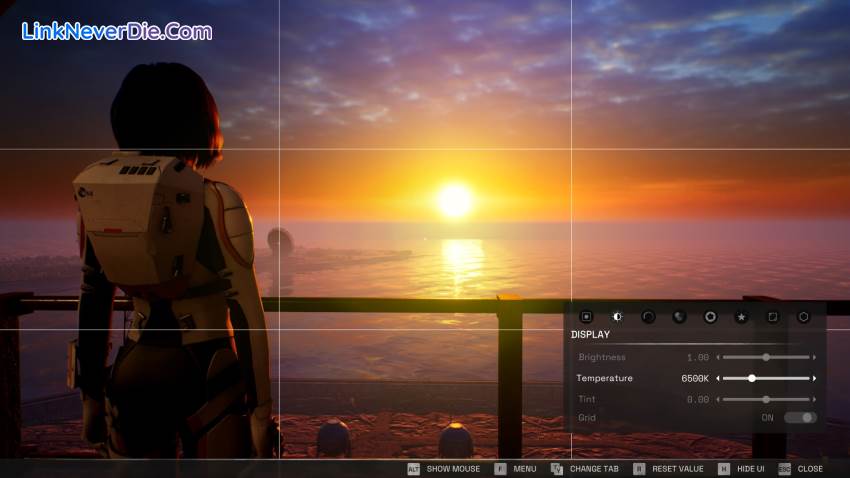
Task: Open the first square camera tab icon
Action: pos(587,317)
